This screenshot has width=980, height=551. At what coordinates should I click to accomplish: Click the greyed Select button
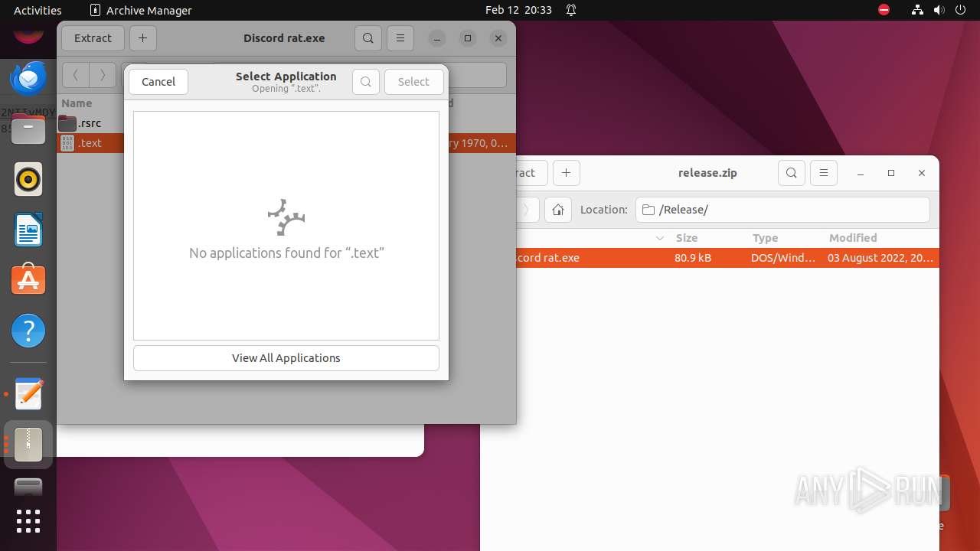coord(413,82)
